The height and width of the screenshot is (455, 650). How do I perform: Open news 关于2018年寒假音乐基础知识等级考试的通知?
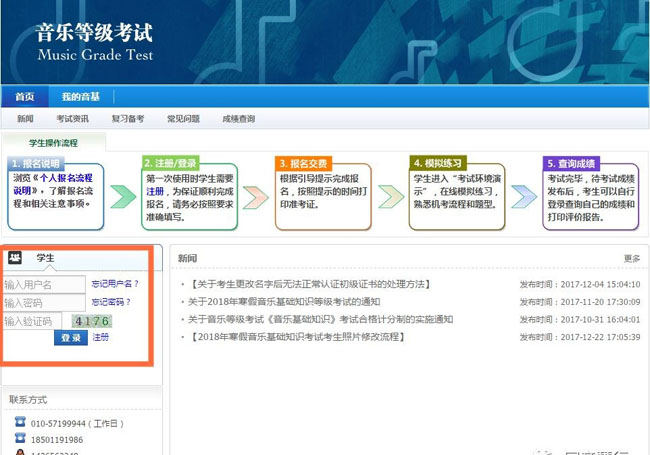point(284,302)
